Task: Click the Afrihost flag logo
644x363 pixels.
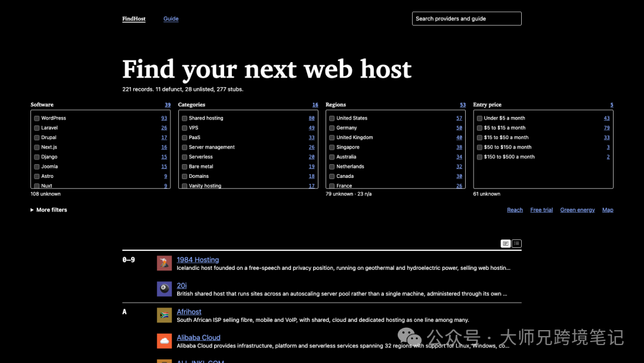Action: [165, 315]
